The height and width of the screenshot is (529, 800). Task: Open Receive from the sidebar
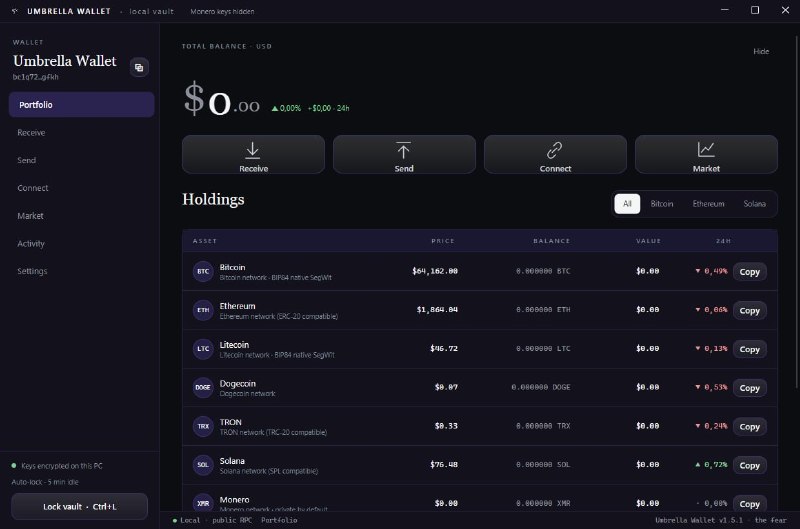(x=31, y=133)
